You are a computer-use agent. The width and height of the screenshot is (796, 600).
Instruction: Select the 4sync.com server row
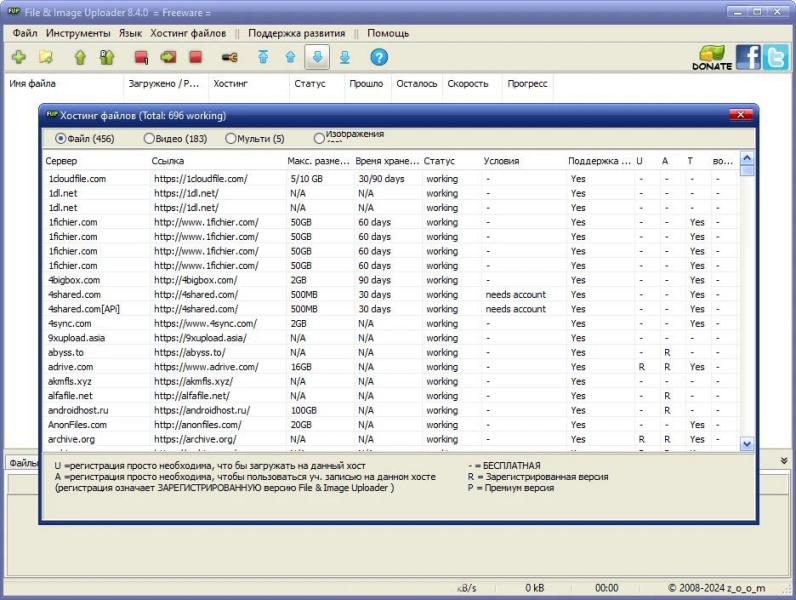click(391, 323)
